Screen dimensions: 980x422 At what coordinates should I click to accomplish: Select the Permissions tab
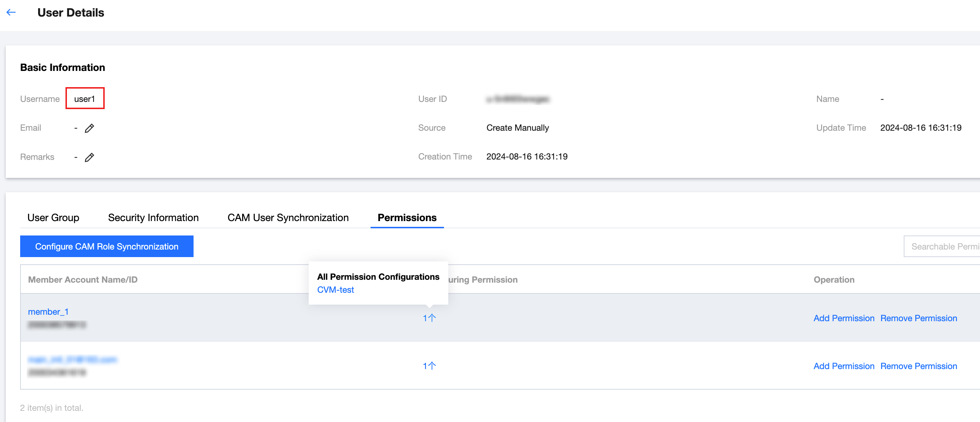[407, 217]
